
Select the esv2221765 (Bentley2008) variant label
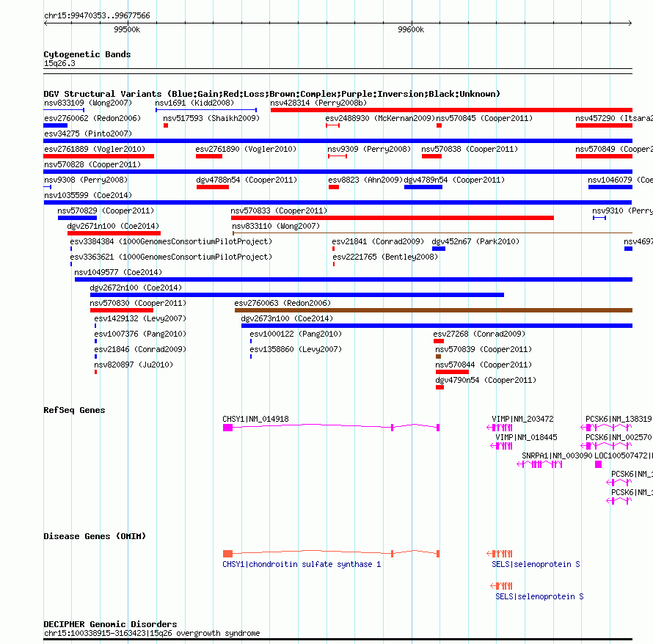(385, 257)
